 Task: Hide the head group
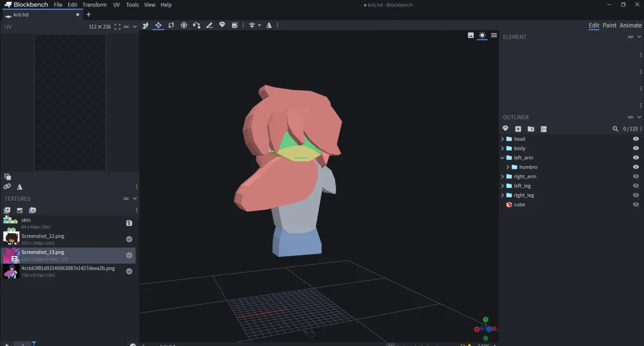636,139
